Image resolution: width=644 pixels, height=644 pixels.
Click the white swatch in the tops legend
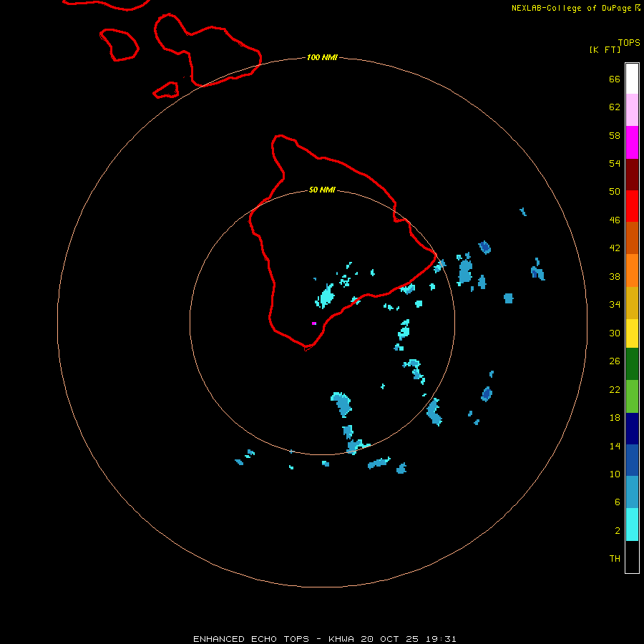click(x=632, y=79)
